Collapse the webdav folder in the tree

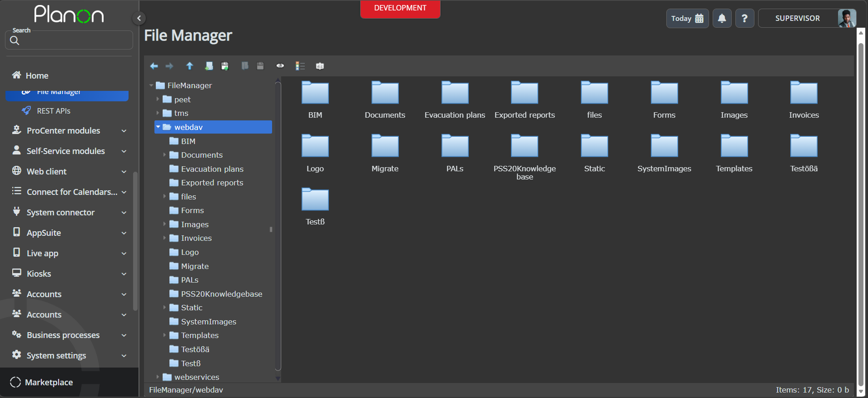coord(158,127)
